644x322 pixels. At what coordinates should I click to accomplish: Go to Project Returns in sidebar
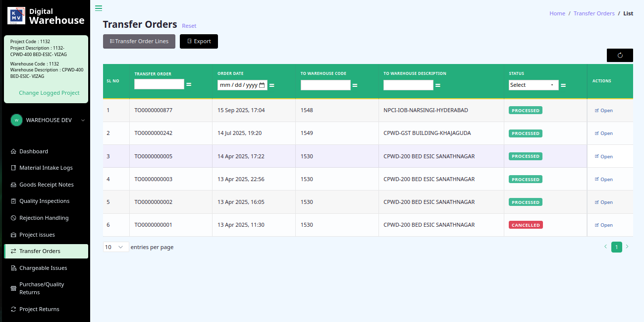tap(39, 309)
